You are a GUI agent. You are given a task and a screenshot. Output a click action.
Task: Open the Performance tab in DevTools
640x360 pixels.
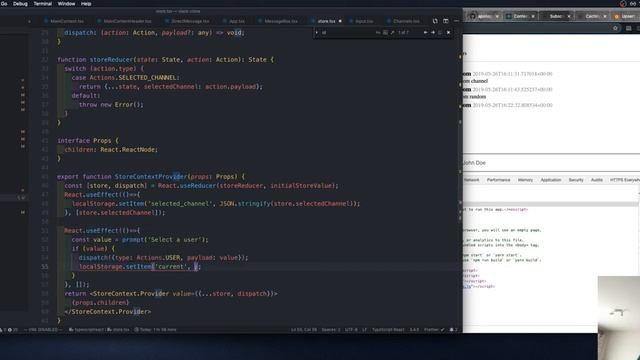(x=498, y=180)
